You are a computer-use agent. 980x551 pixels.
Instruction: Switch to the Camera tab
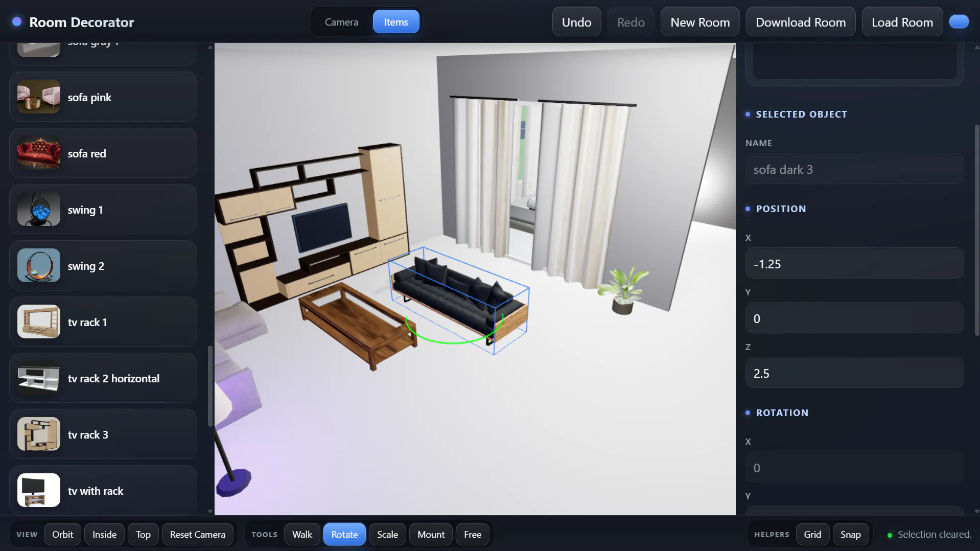[341, 22]
